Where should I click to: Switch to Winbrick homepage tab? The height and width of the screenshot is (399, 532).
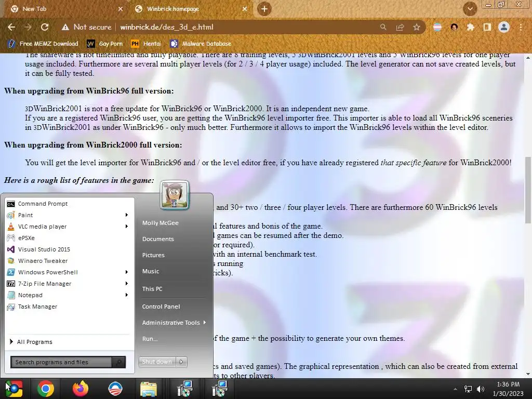191,9
